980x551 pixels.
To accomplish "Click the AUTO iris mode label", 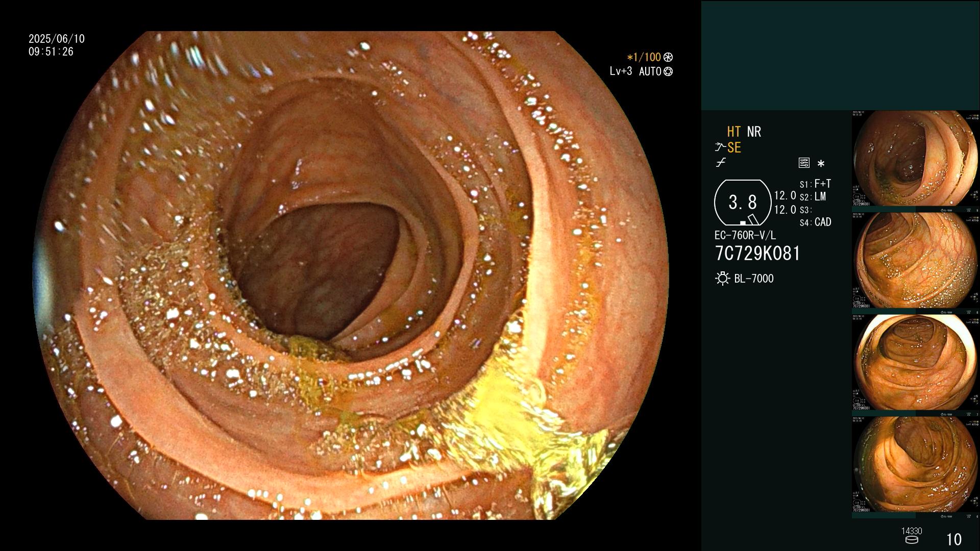I will click(x=650, y=71).
